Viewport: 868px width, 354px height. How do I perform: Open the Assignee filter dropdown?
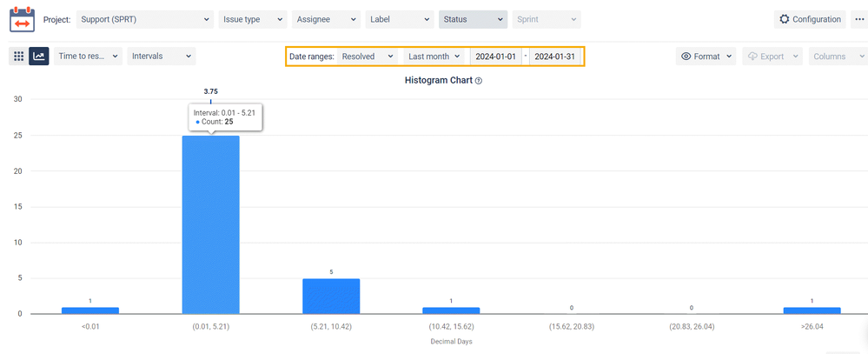(x=326, y=19)
